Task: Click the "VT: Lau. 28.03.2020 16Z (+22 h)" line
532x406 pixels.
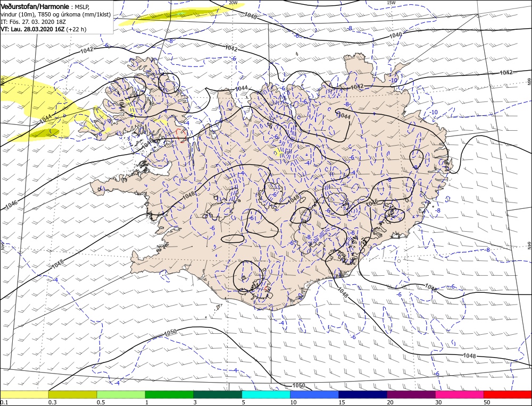Action: tap(44, 29)
